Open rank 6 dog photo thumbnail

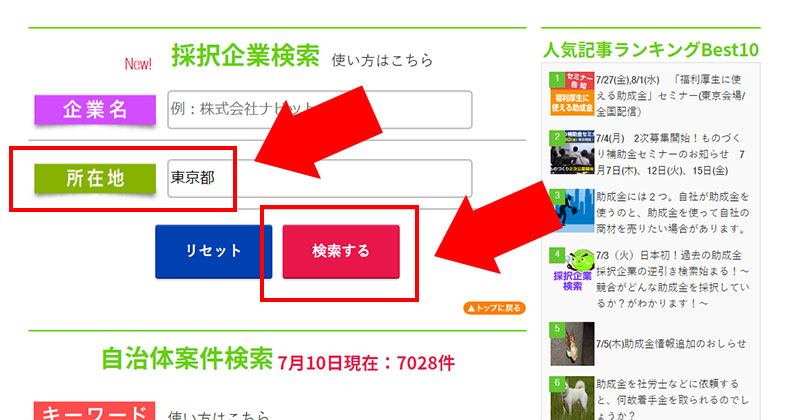point(571,397)
